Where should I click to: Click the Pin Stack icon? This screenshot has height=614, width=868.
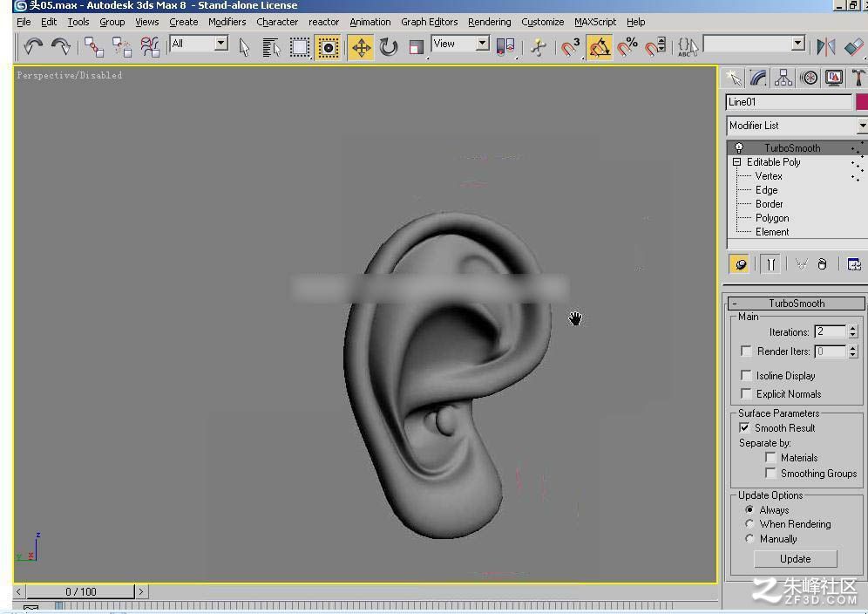(x=740, y=264)
